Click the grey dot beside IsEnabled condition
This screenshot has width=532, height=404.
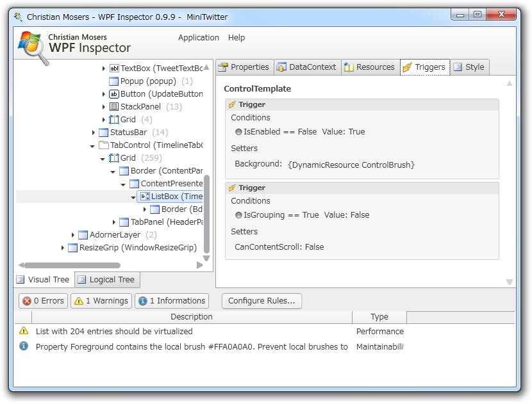238,132
